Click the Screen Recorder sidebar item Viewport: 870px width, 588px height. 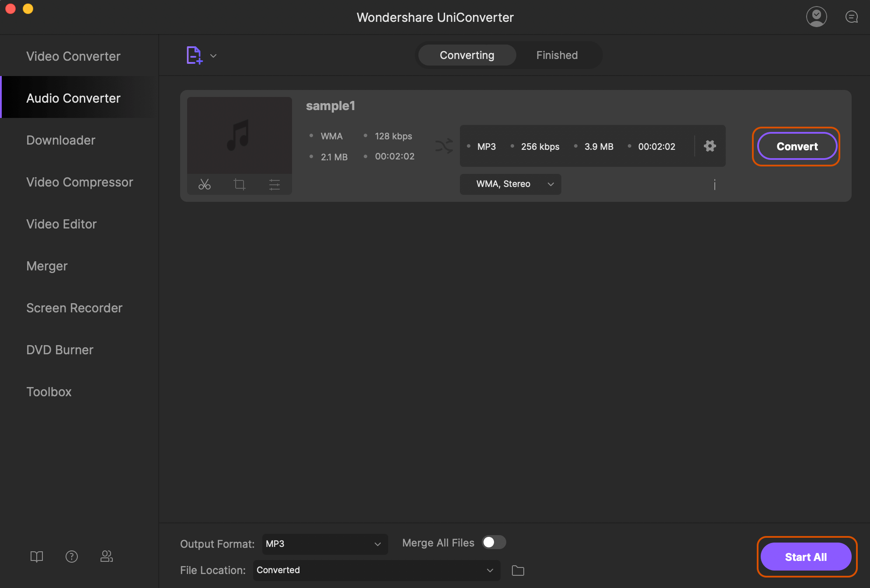tap(74, 308)
